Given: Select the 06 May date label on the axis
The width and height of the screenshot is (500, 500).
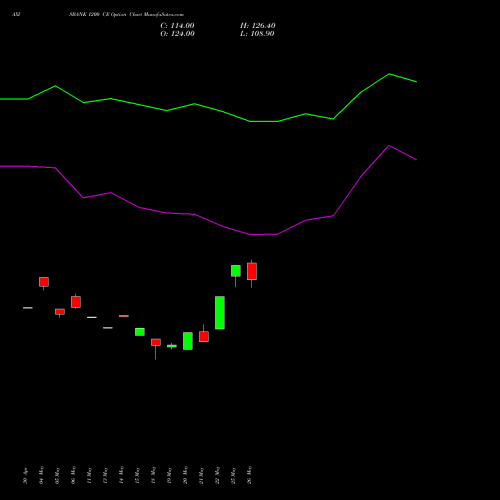Looking at the screenshot, I should [x=73, y=475].
